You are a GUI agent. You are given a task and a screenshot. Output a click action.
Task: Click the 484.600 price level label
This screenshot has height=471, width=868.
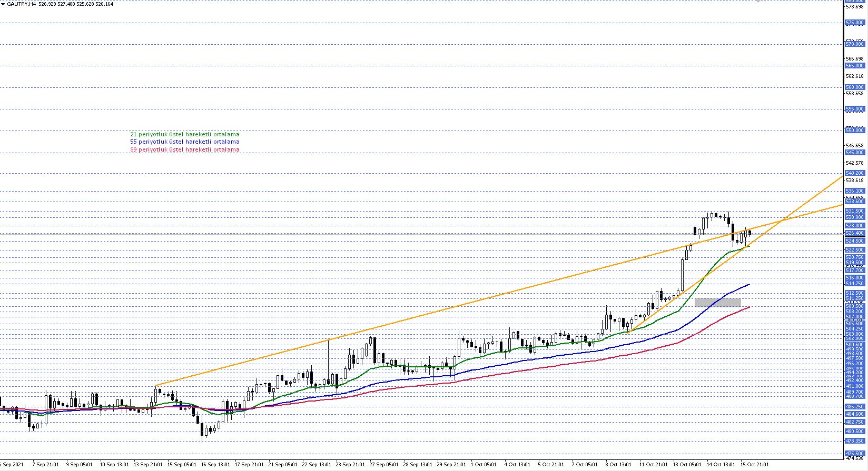point(854,414)
